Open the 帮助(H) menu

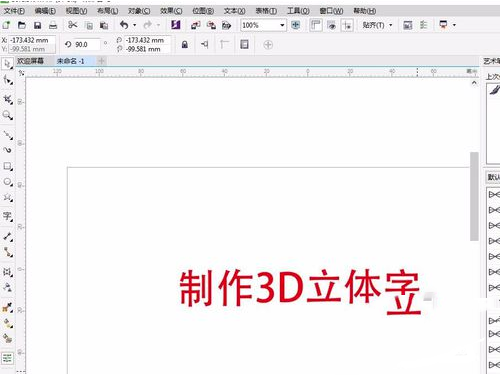[x=364, y=11]
